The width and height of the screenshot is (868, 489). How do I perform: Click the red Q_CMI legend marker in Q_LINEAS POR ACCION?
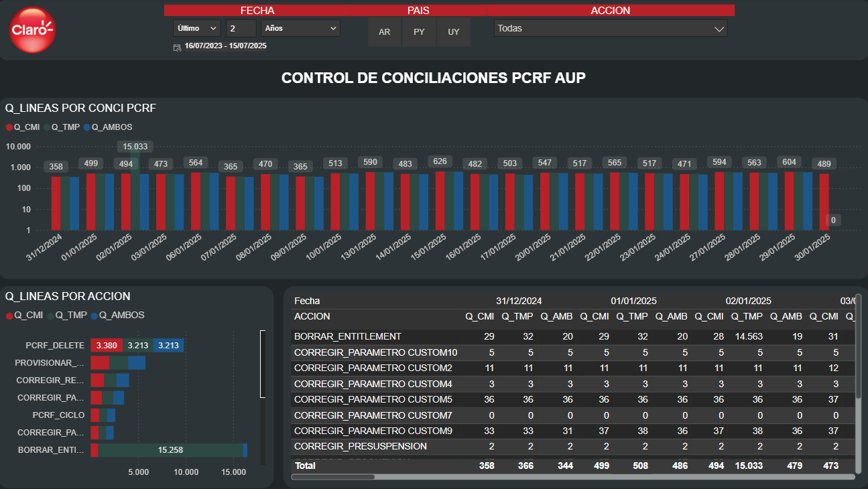[9, 316]
